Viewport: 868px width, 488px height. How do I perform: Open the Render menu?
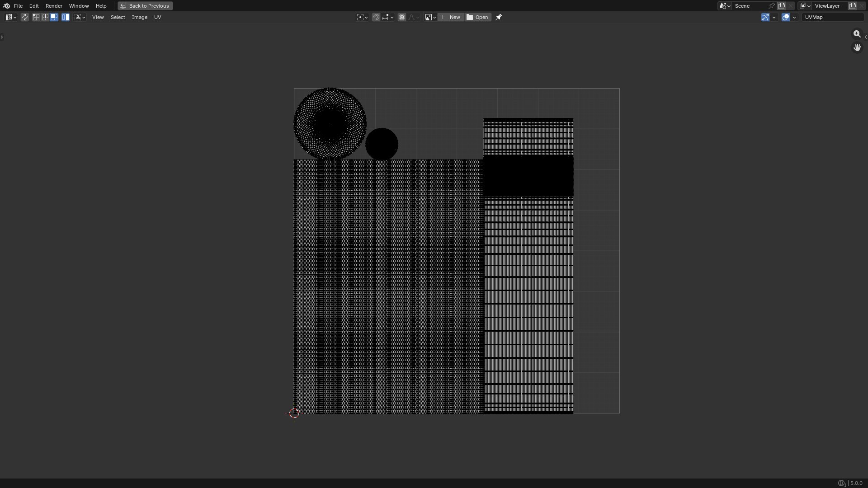pos(54,6)
